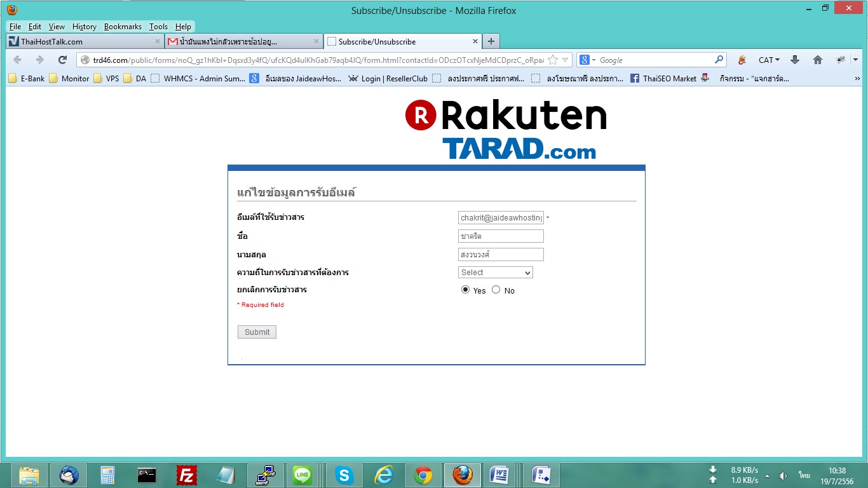Open the Downloads arrow in Firefox toolbar
The image size is (868, 488).
click(794, 60)
